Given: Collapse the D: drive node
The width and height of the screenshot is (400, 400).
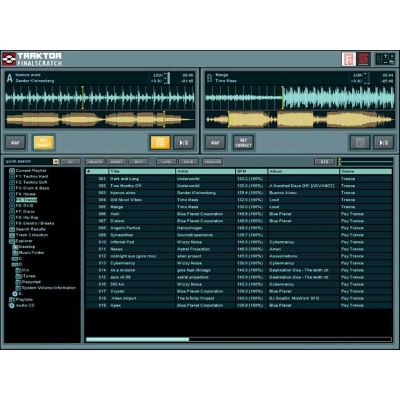Looking at the screenshot, I should tap(15, 265).
